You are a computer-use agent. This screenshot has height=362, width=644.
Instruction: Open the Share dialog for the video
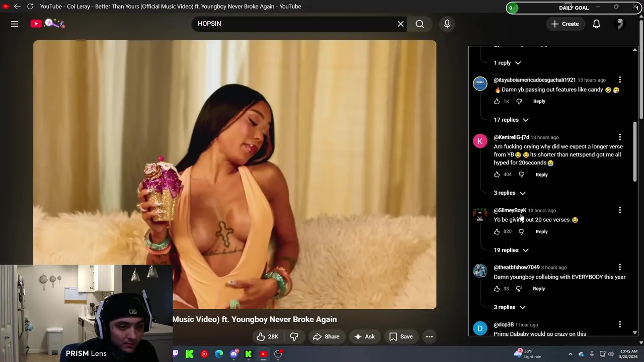[326, 337]
